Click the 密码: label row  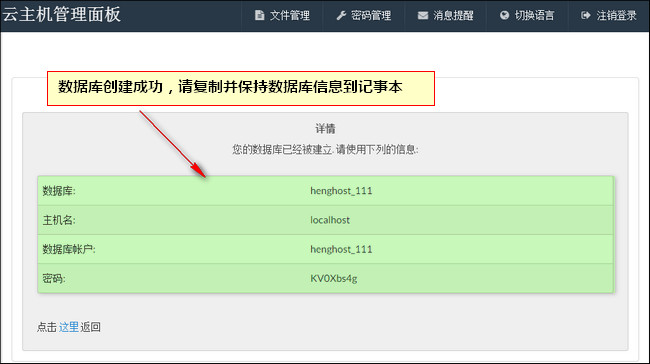[x=325, y=278]
